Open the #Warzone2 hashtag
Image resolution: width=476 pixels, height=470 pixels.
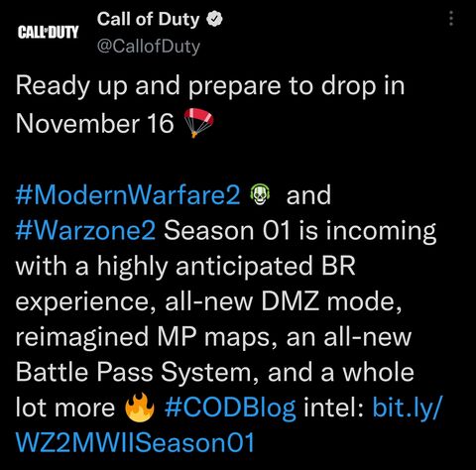coord(85,230)
